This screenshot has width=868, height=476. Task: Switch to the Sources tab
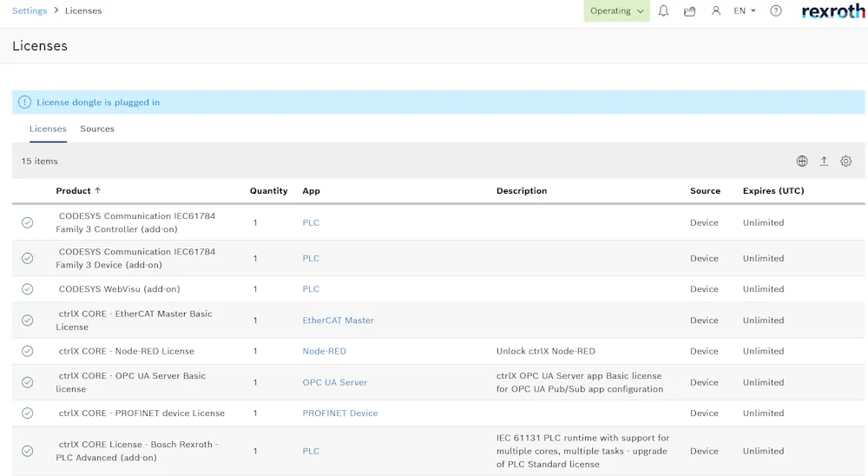[x=97, y=129]
